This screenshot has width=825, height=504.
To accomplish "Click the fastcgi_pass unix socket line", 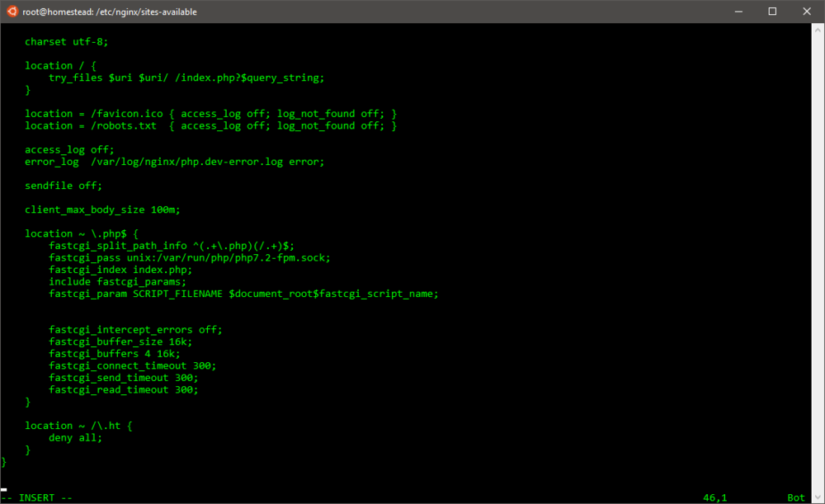I will [189, 257].
